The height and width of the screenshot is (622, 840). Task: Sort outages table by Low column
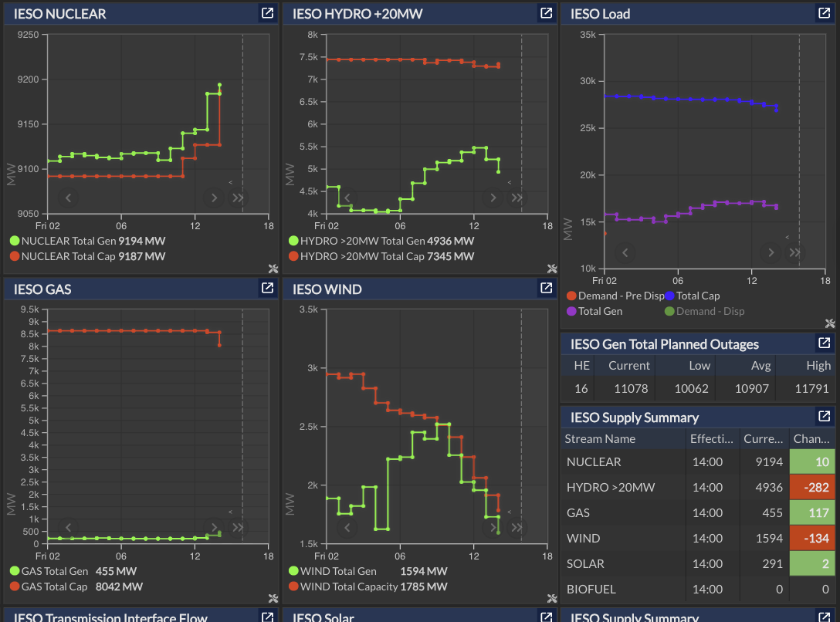click(685, 366)
